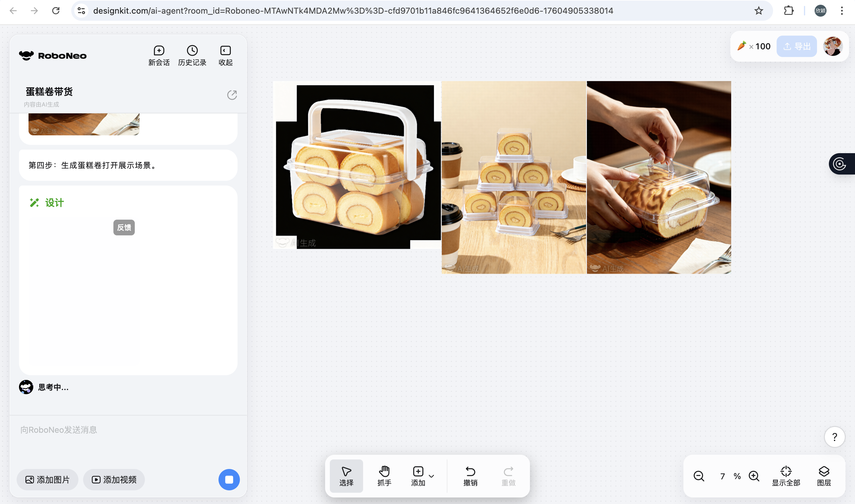Click the export (导出) button
The image size is (855, 504).
click(x=796, y=46)
